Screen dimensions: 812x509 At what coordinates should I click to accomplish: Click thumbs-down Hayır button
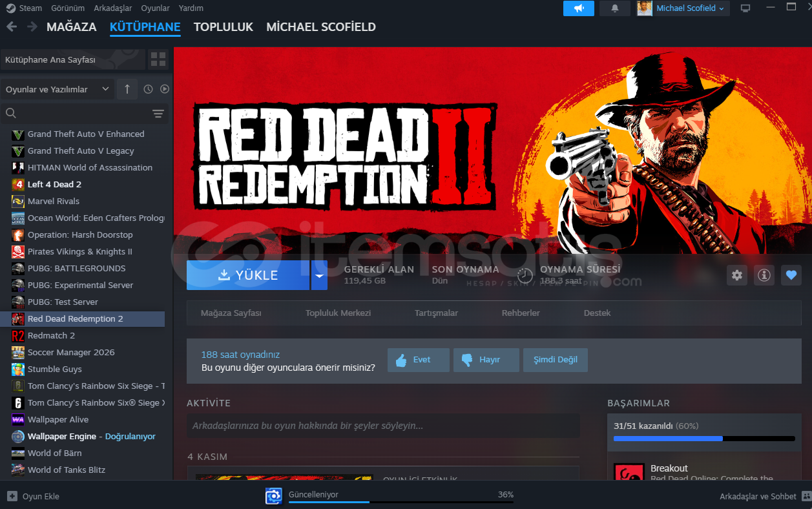coord(486,360)
